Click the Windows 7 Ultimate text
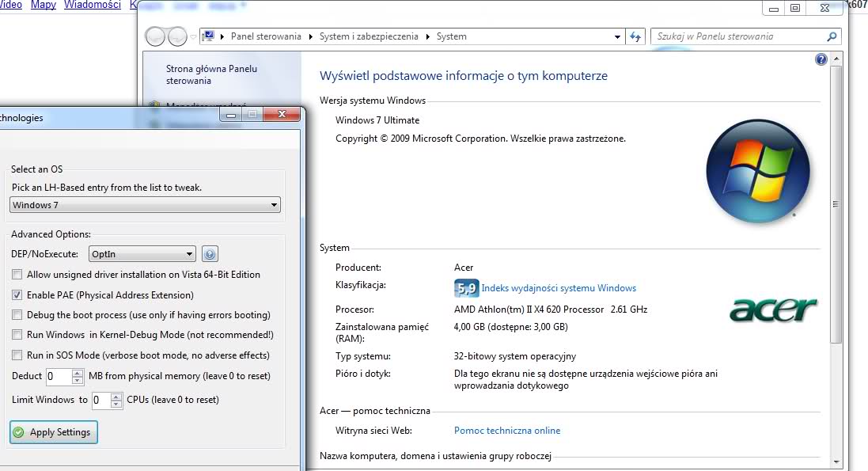The height and width of the screenshot is (471, 868). 377,120
